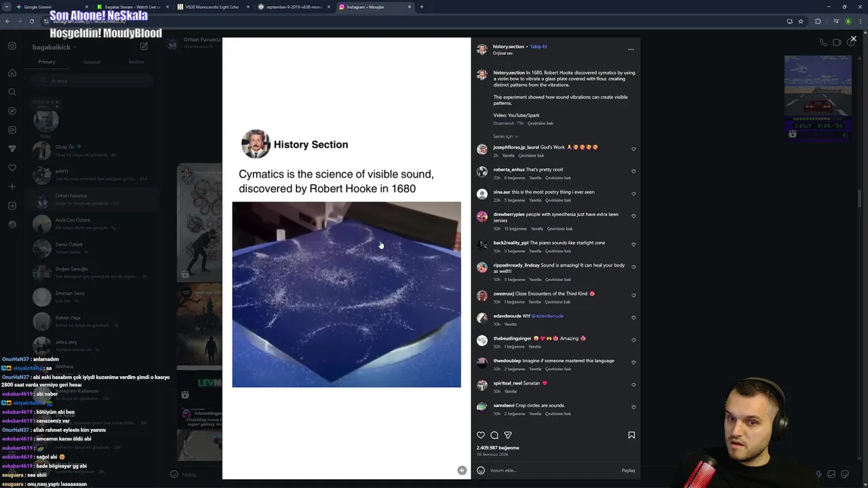Screen dimensions: 868x488
Task: Open history.section profile picture in post header
Action: [x=481, y=49]
